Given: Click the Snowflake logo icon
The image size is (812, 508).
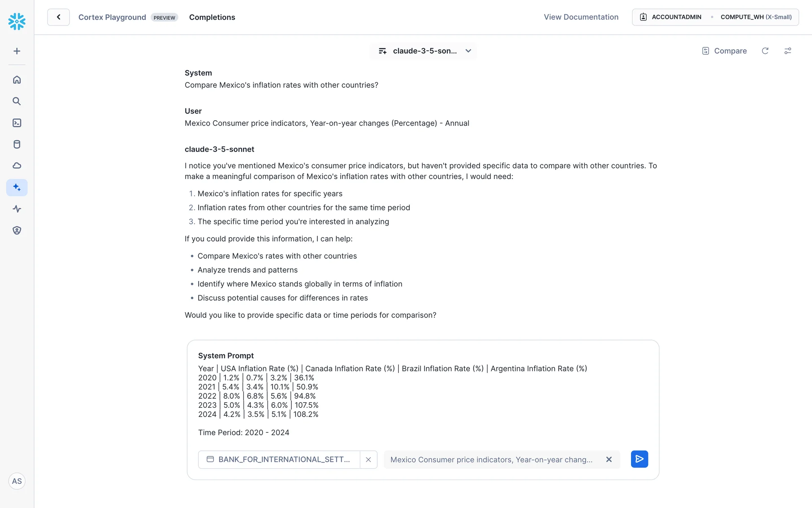Looking at the screenshot, I should (x=17, y=21).
